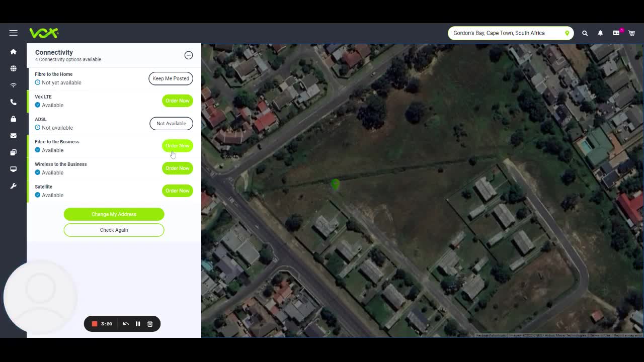Image resolution: width=644 pixels, height=362 pixels.
Task: Open the stacked pages sidebar icon
Action: pyautogui.click(x=14, y=152)
